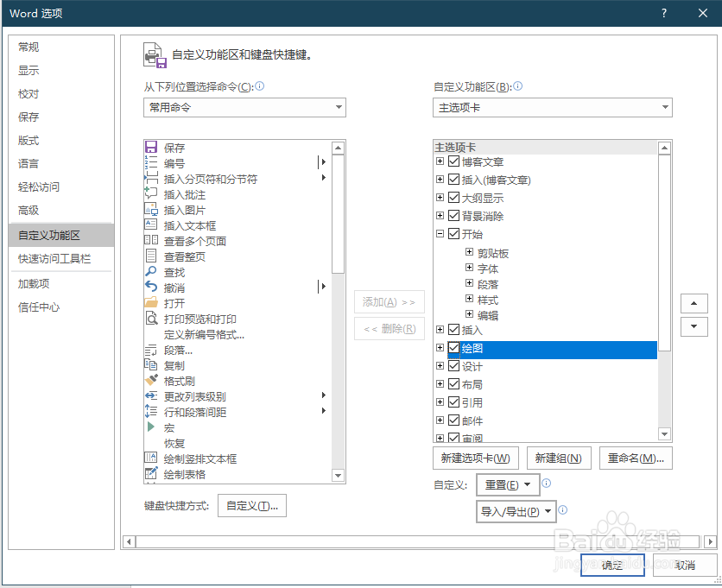Toggle the 插入 tab checkbox
Viewport: 722px width, 588px height.
454,329
